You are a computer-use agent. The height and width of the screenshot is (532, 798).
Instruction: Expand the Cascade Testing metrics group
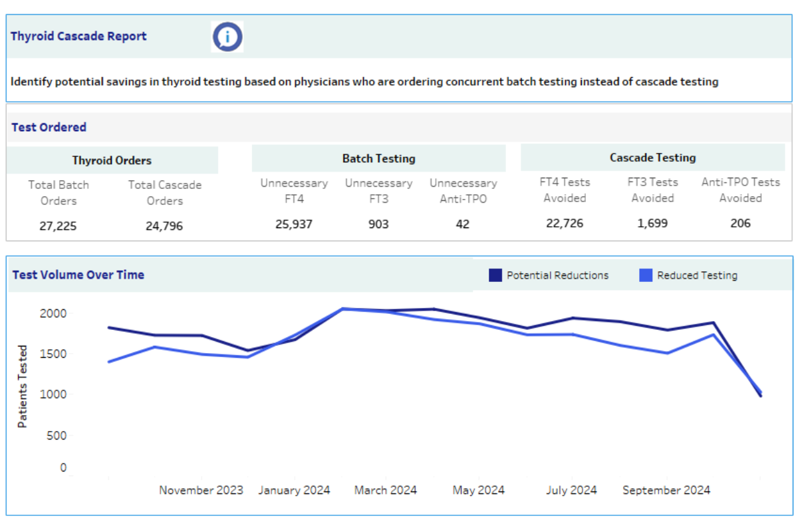652,158
